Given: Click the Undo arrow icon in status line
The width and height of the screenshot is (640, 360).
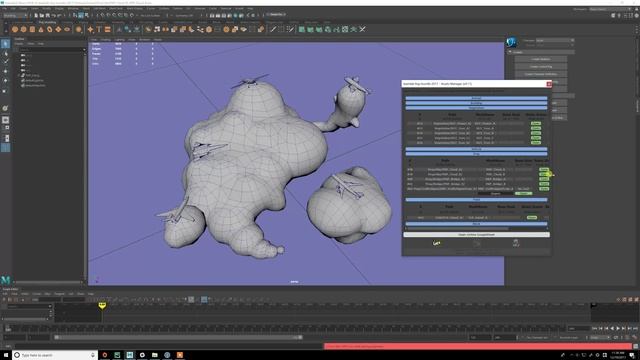Looking at the screenshot, I should [x=53, y=16].
